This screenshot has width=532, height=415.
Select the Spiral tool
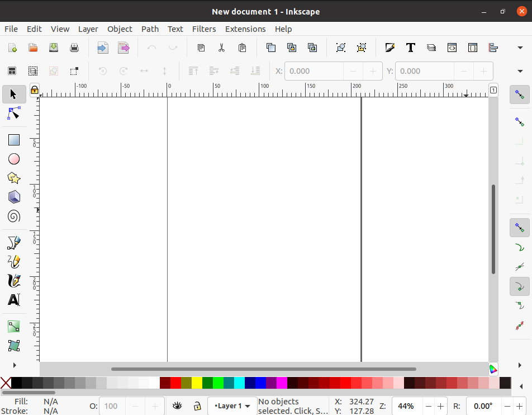[x=13, y=216]
